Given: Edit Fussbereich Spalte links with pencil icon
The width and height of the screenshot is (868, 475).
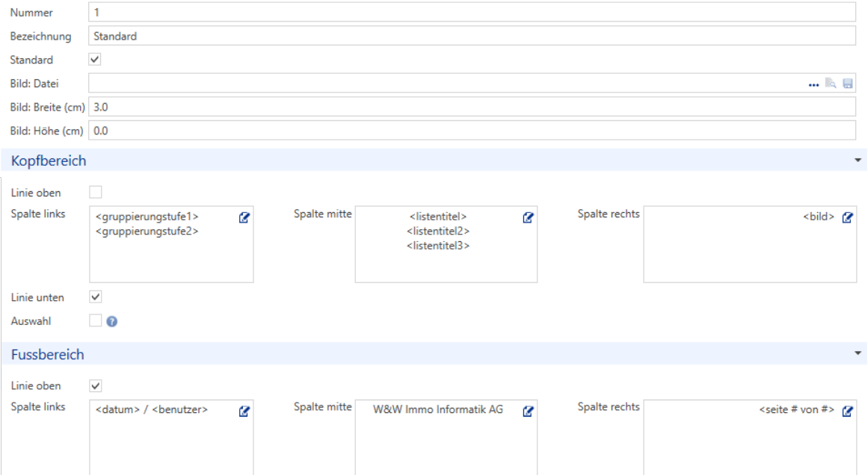Looking at the screenshot, I should [244, 411].
